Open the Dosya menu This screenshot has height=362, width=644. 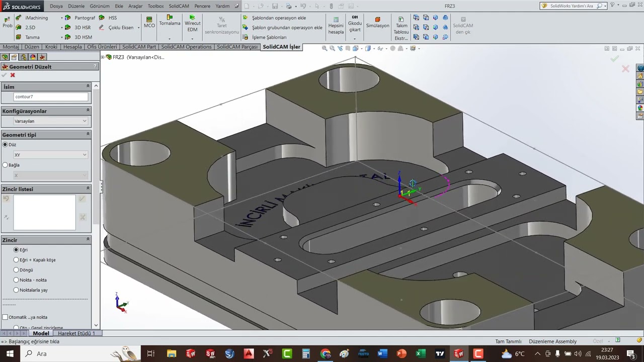(x=56, y=6)
